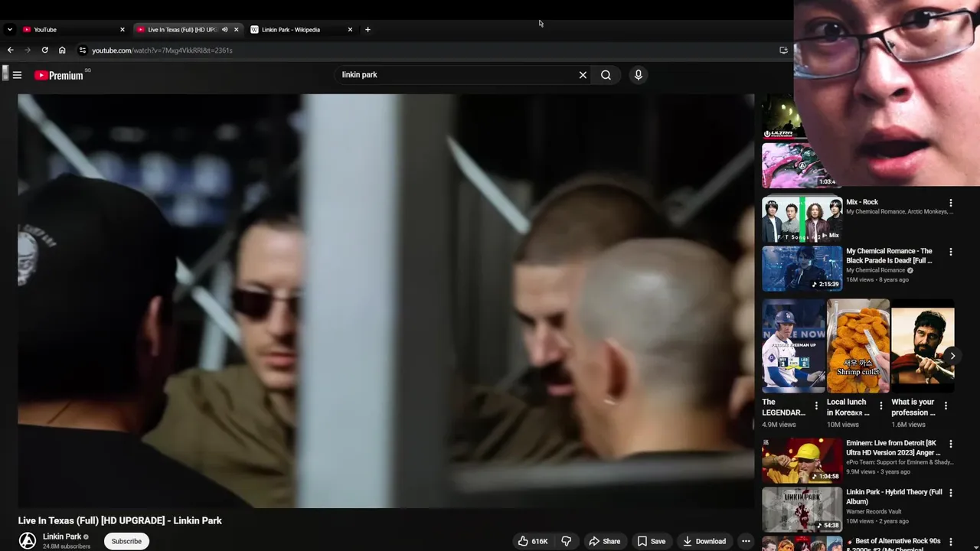Play What is your profession short
This screenshot has height=551, width=980.
[x=923, y=346]
